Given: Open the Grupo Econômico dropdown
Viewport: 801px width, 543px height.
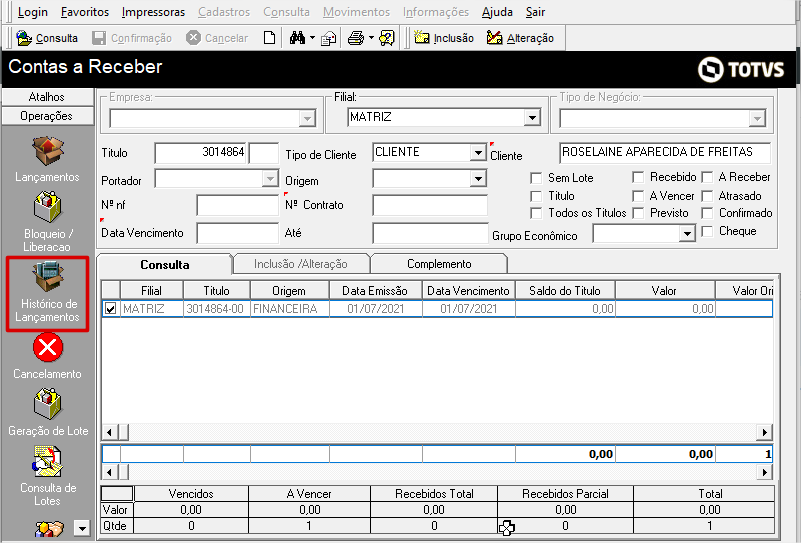Looking at the screenshot, I should pos(687,234).
